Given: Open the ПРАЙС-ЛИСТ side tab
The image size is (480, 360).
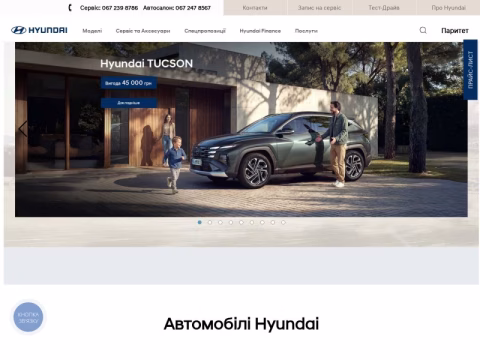Looking at the screenshot, I should [x=470, y=70].
